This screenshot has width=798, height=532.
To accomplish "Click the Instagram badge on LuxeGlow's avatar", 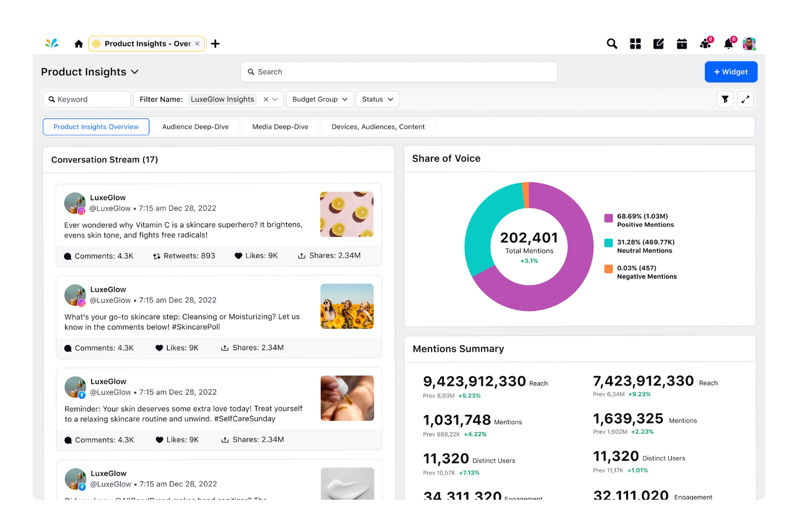I will 81,210.
